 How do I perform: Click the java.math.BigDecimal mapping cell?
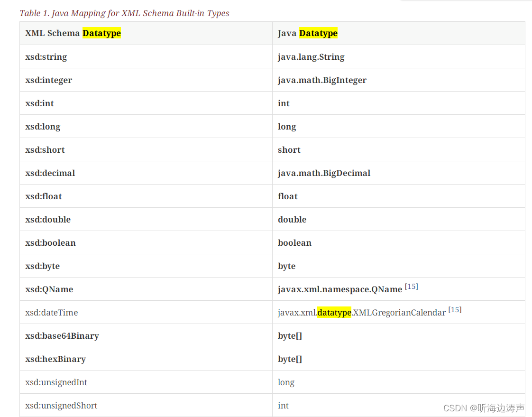324,173
